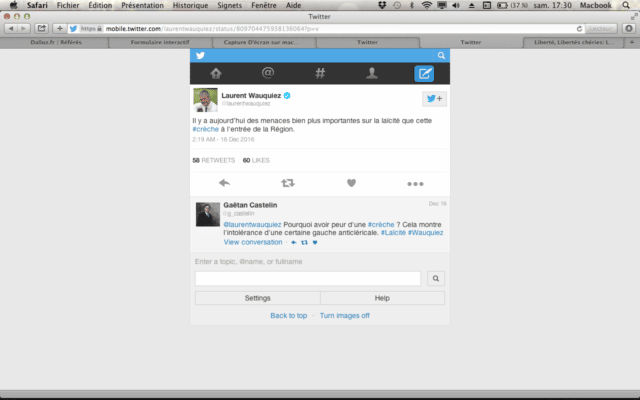Open the Signets menu
640x400 pixels.
click(229, 5)
